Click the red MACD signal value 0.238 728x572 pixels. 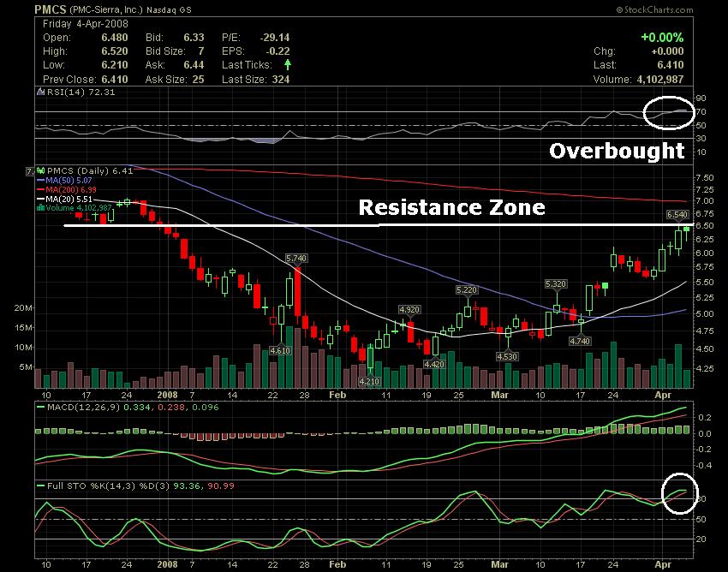pyautogui.click(x=172, y=408)
